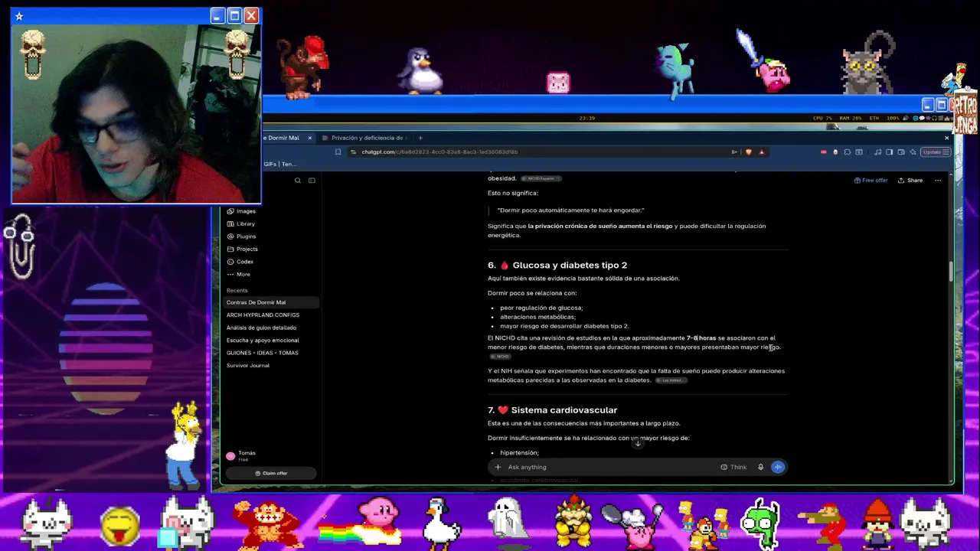980x551 pixels.
Task: Click the Homer Simpson desktop sprite
Action: coord(184,444)
